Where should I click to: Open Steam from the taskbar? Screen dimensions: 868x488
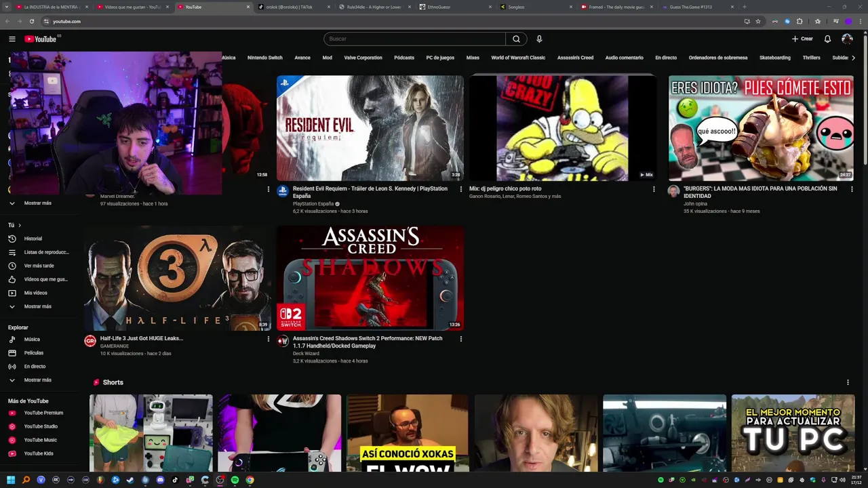click(130, 480)
